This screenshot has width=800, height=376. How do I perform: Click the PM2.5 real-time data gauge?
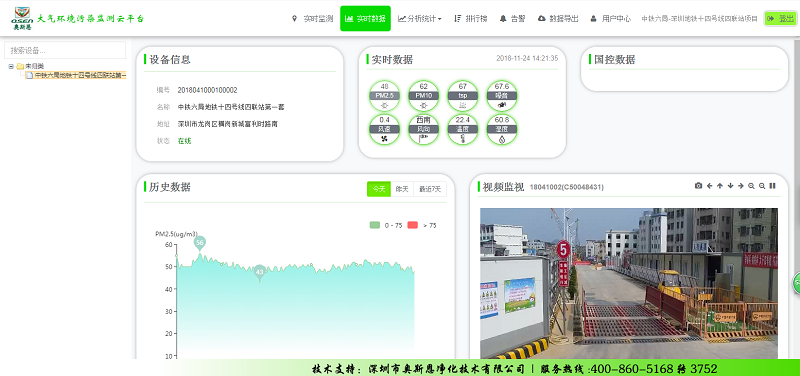[384, 96]
